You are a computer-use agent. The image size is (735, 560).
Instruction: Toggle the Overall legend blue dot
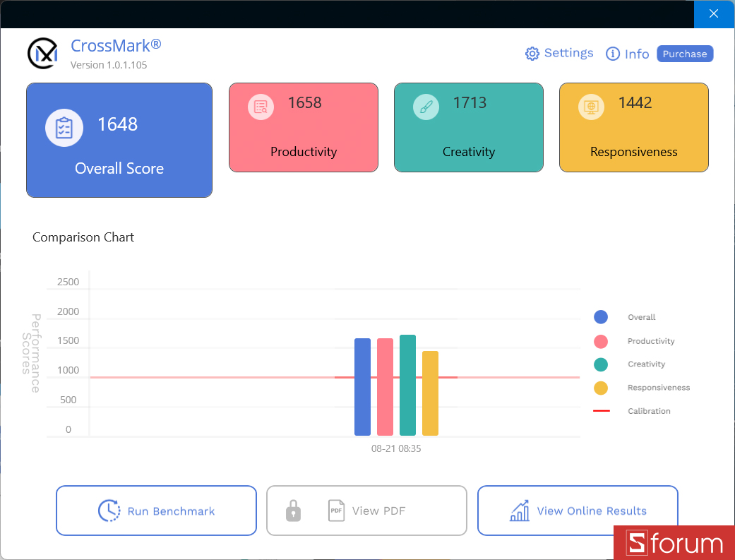point(600,317)
